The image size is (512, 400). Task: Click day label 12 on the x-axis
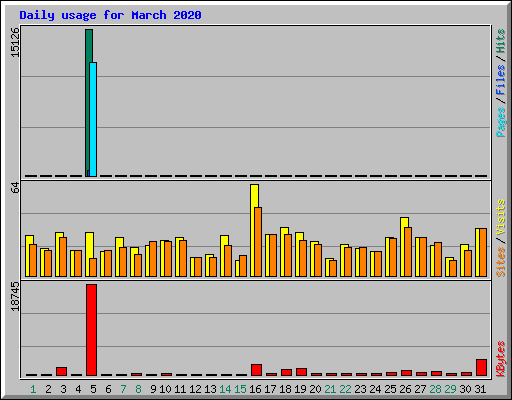(x=195, y=389)
